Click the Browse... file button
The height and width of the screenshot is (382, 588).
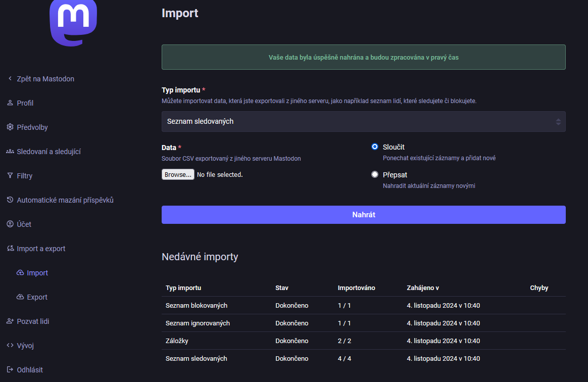pos(178,175)
